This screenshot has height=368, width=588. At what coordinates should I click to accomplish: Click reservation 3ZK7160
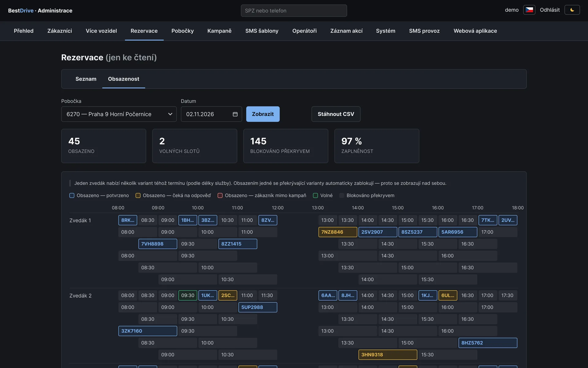click(148, 331)
